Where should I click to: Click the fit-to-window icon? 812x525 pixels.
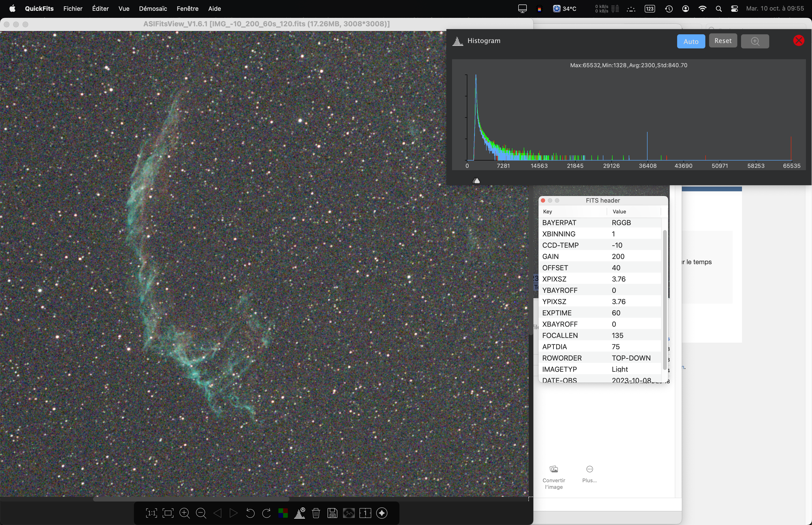tap(168, 513)
